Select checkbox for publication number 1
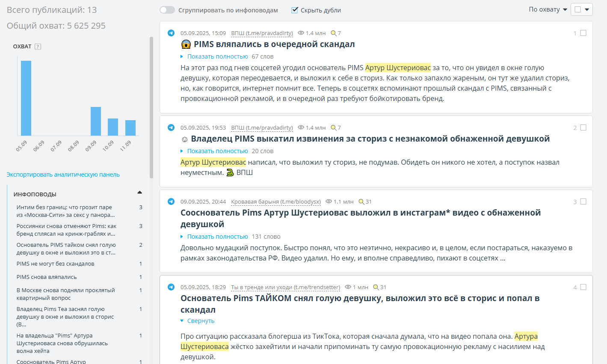The width and height of the screenshot is (607, 364). click(583, 33)
